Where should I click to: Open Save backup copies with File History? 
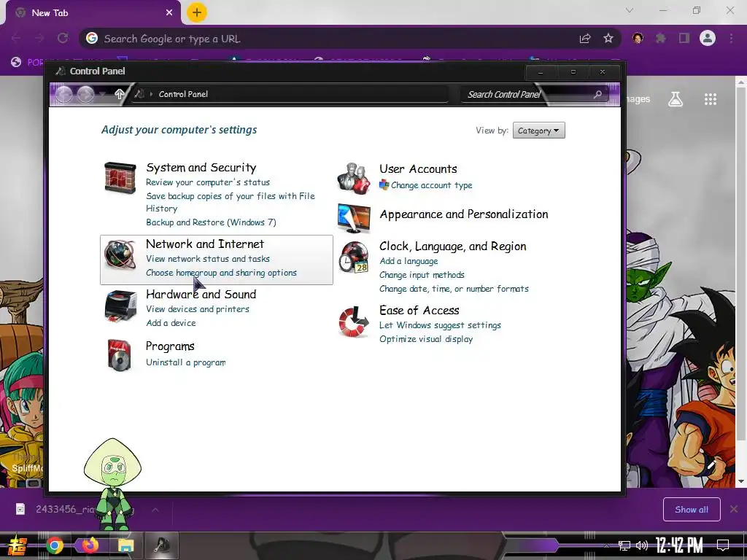pos(230,203)
